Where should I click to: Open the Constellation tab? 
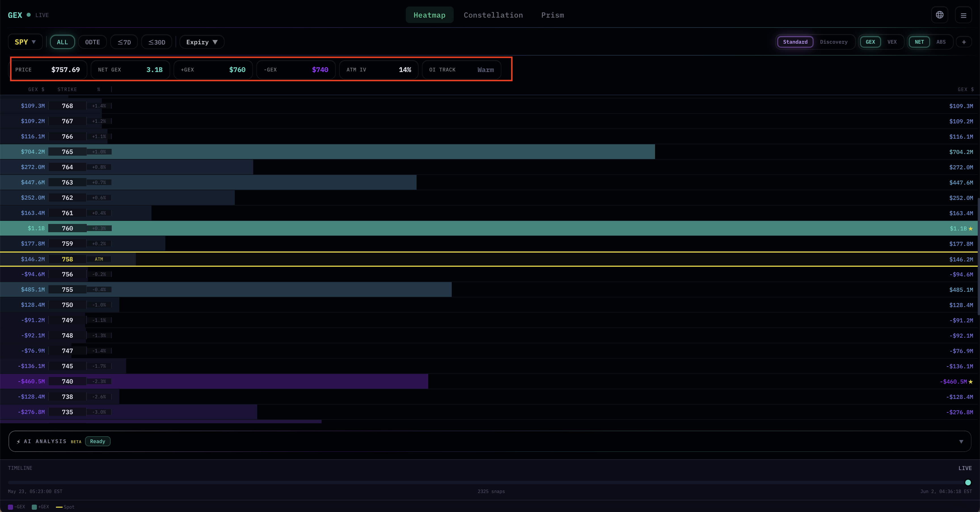coord(493,15)
